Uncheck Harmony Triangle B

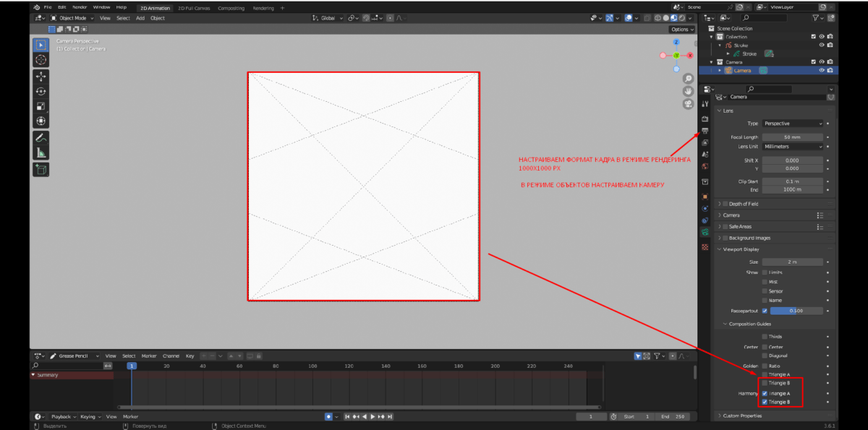click(x=765, y=402)
